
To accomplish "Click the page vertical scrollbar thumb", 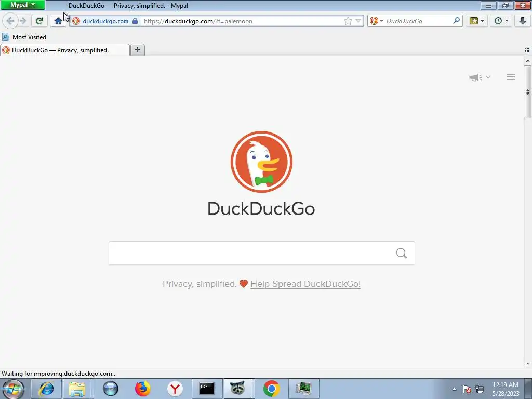I will [528, 92].
